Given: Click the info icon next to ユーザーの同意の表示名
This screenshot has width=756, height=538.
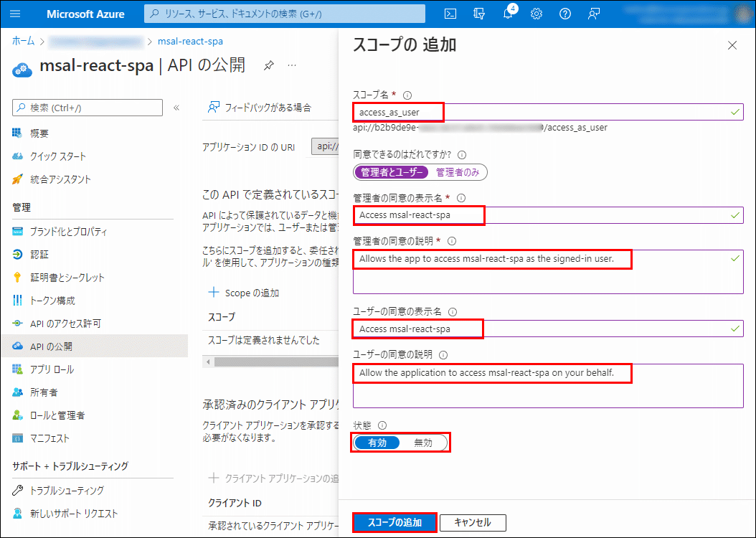Looking at the screenshot, I should [453, 312].
